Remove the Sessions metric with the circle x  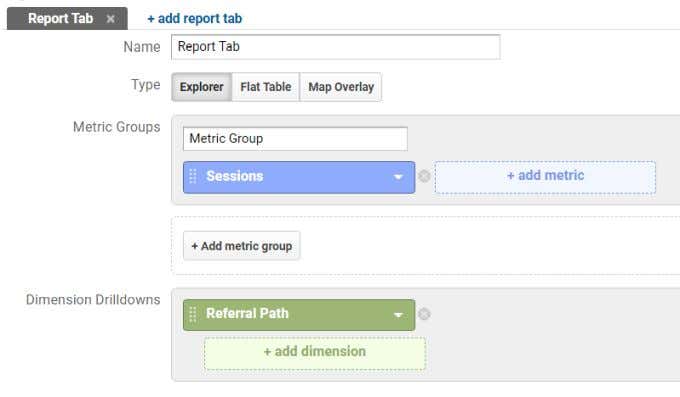click(424, 176)
